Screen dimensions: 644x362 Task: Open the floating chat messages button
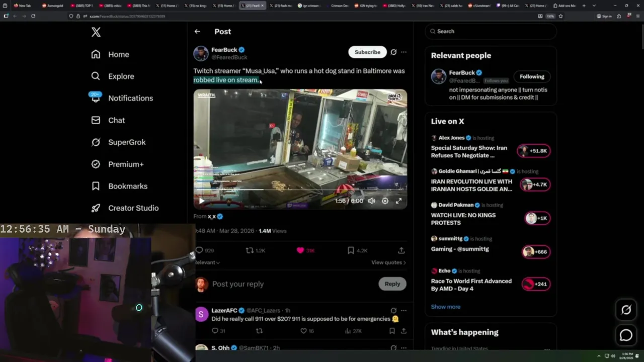click(626, 335)
